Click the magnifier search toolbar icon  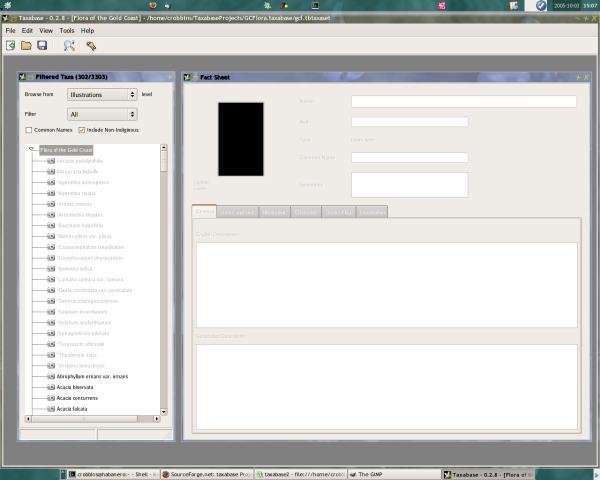point(69,46)
